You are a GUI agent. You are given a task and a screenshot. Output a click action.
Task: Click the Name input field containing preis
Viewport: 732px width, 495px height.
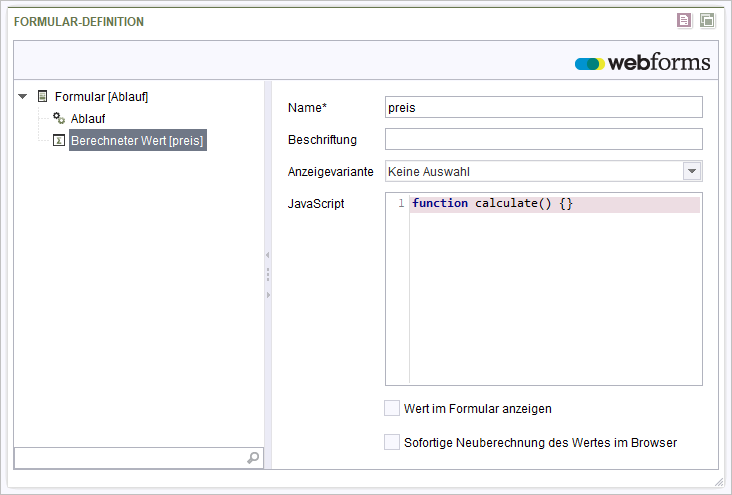tap(543, 107)
